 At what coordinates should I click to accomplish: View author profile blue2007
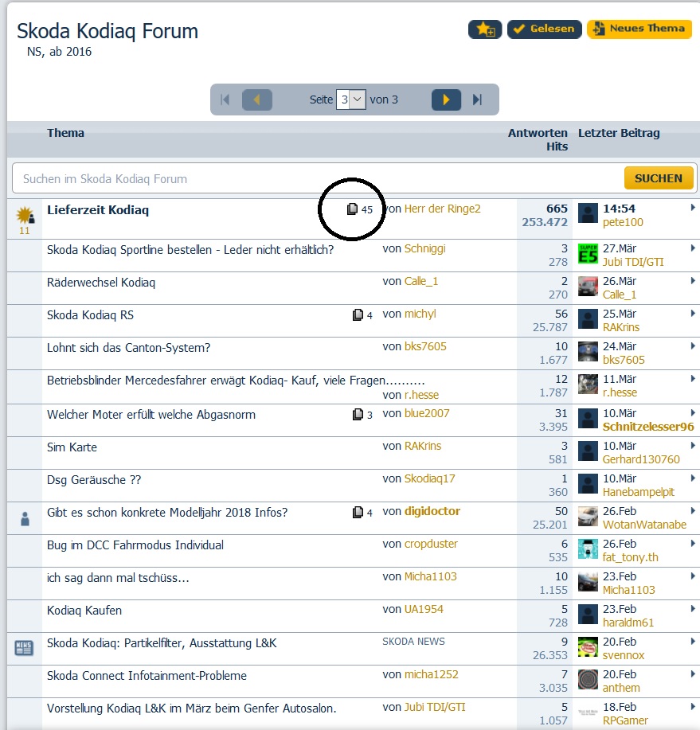(427, 413)
